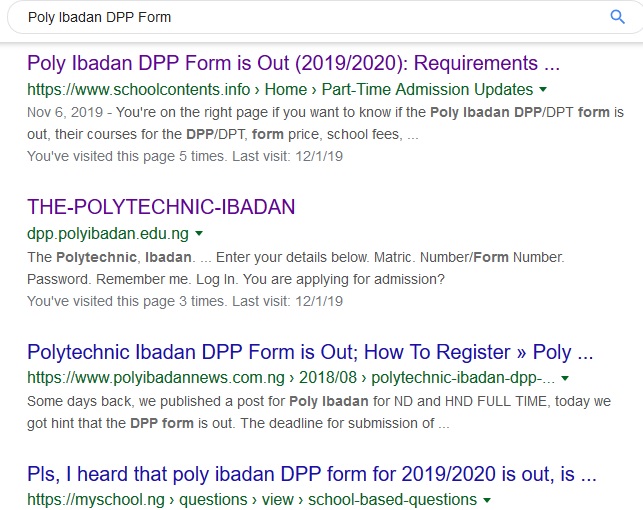Open 'Polytechnic Ibadan DPP Form is Out; How To Register'

click(x=310, y=352)
